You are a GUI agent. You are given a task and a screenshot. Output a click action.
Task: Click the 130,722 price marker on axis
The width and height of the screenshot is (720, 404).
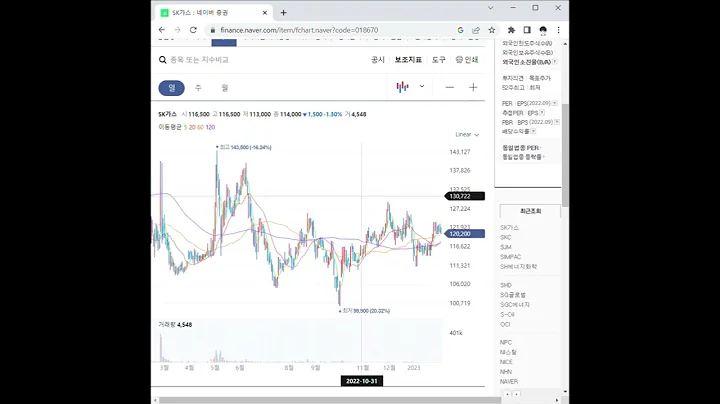[x=465, y=196]
